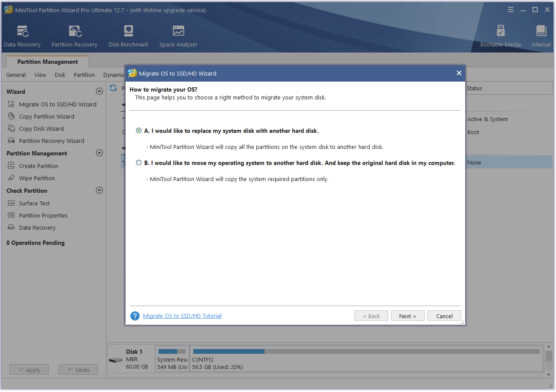Collapse the Partition Management section

point(99,153)
